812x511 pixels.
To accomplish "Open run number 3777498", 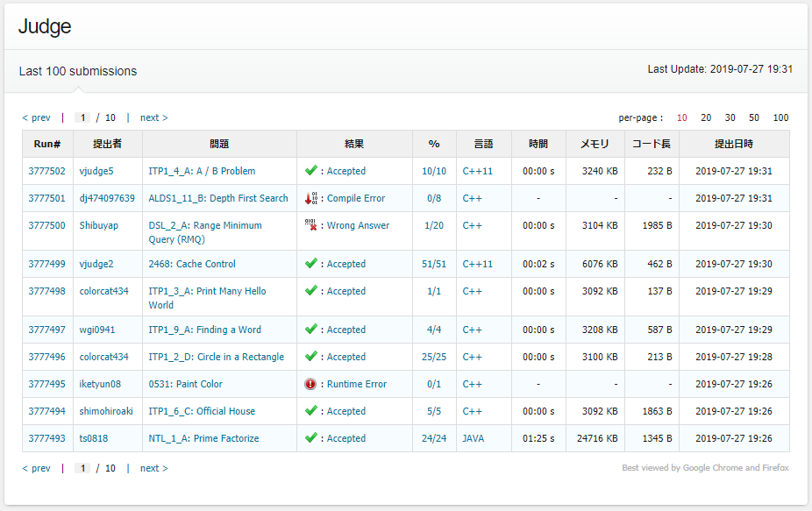I will (x=47, y=291).
